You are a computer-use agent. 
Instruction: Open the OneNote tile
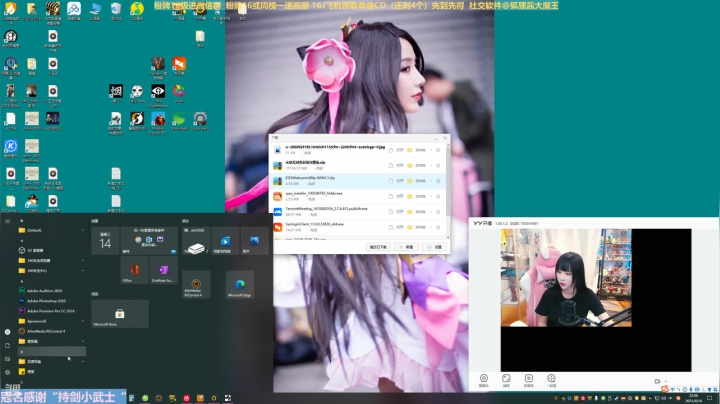point(163,270)
